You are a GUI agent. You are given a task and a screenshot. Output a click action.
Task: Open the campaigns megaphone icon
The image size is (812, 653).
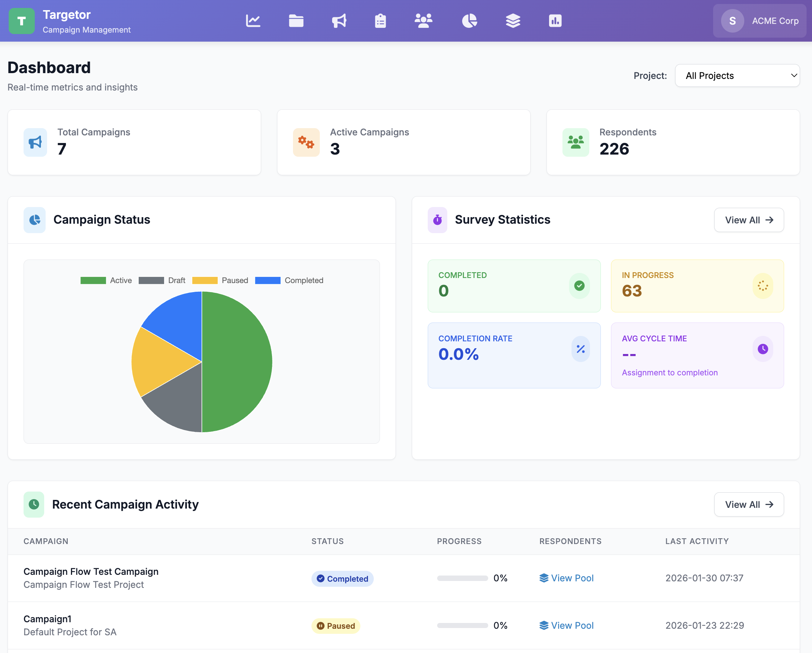click(x=339, y=21)
